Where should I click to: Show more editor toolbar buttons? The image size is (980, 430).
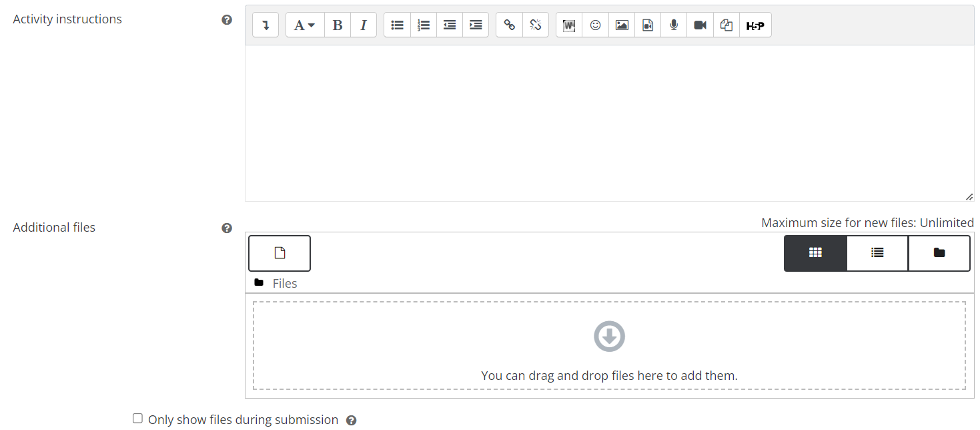click(x=266, y=25)
